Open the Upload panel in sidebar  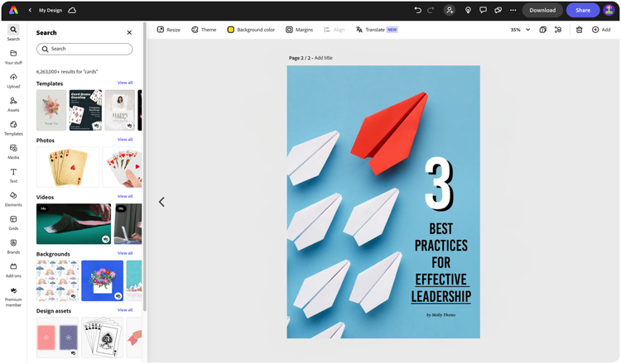coord(13,80)
